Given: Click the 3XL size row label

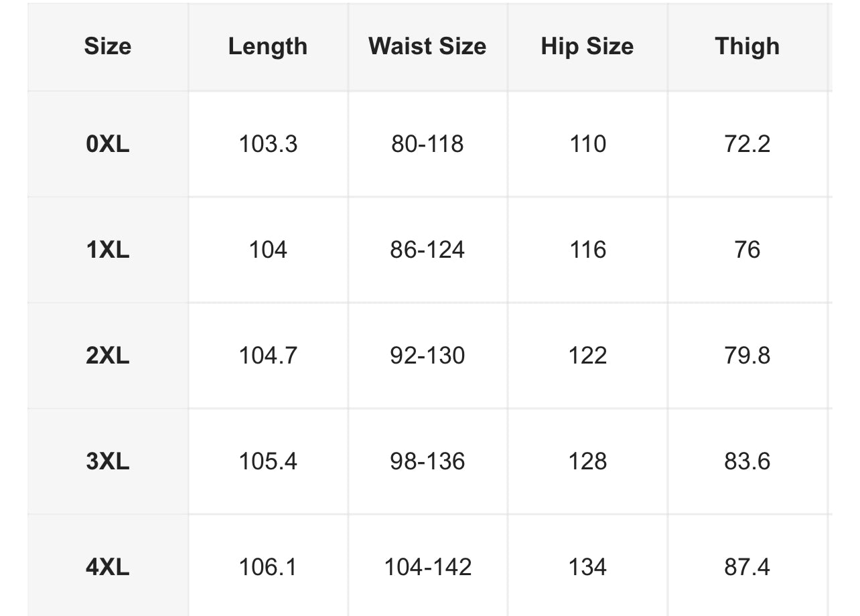Looking at the screenshot, I should (108, 461).
